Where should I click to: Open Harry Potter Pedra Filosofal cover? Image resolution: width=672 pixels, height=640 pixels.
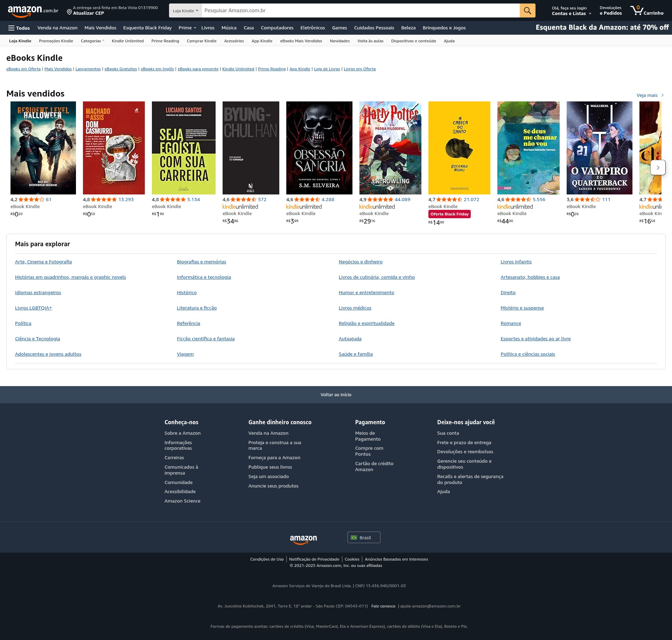390,148
